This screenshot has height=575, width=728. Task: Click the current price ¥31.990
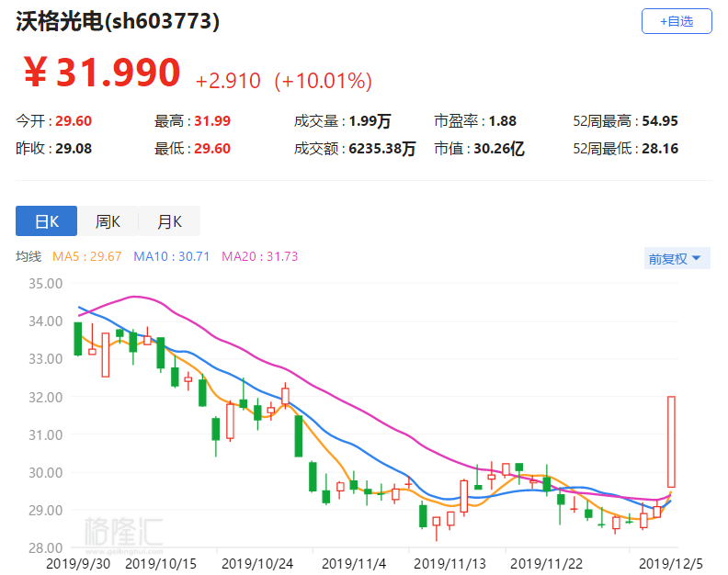102,73
